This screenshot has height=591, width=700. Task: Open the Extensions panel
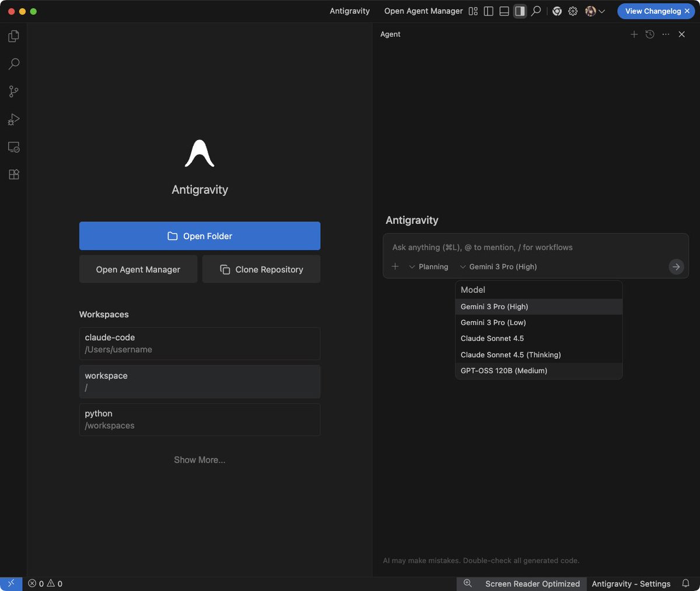(13, 174)
